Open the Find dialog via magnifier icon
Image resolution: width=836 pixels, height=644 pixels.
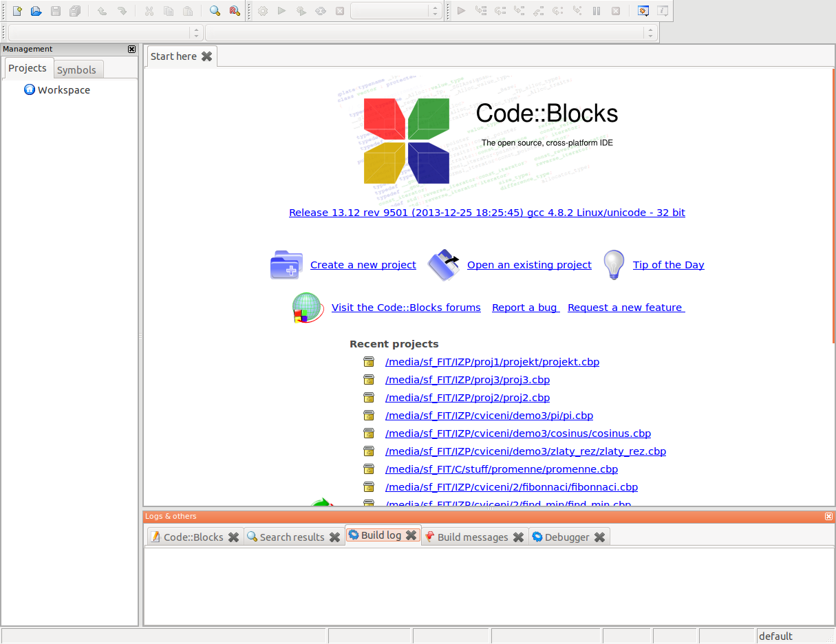click(214, 11)
